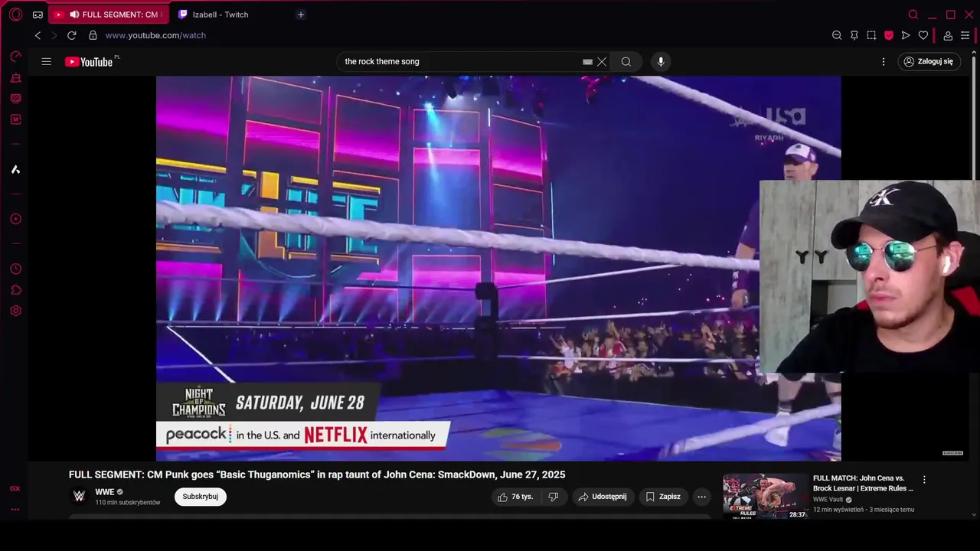Click the video title text
980x551 pixels.
[317, 474]
